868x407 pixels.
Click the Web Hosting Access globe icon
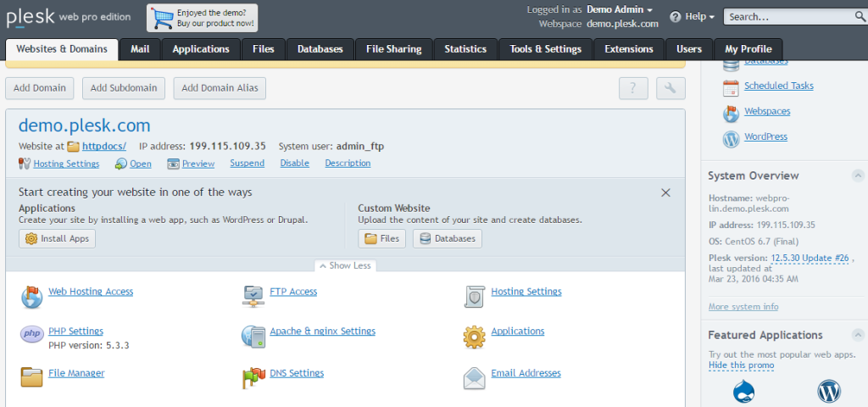click(x=32, y=297)
